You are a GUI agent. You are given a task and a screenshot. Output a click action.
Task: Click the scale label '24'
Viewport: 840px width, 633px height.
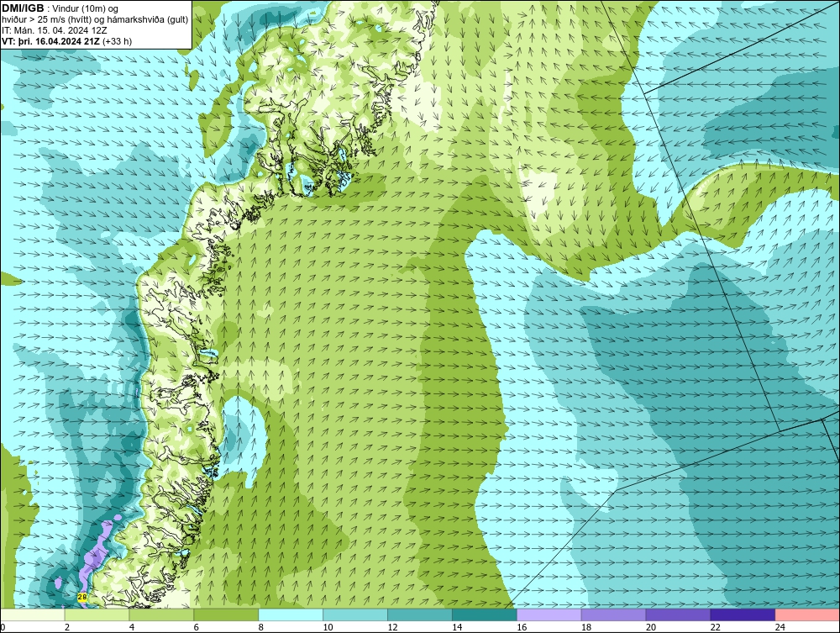click(780, 627)
